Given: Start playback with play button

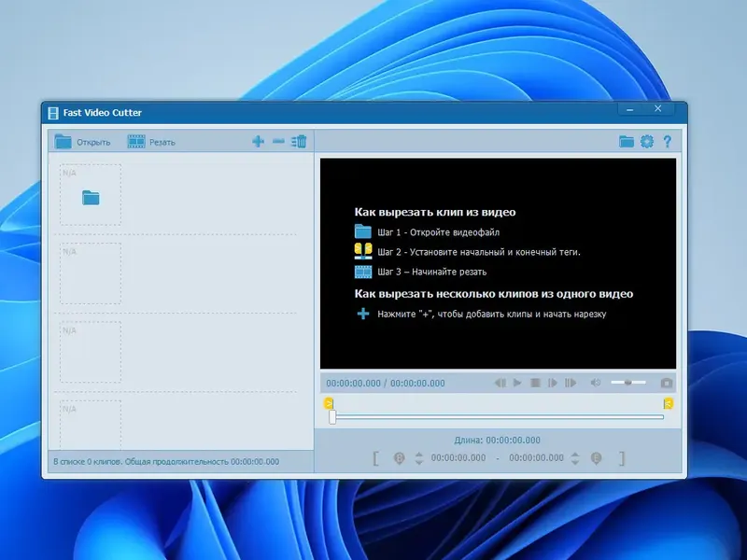Looking at the screenshot, I should point(517,383).
